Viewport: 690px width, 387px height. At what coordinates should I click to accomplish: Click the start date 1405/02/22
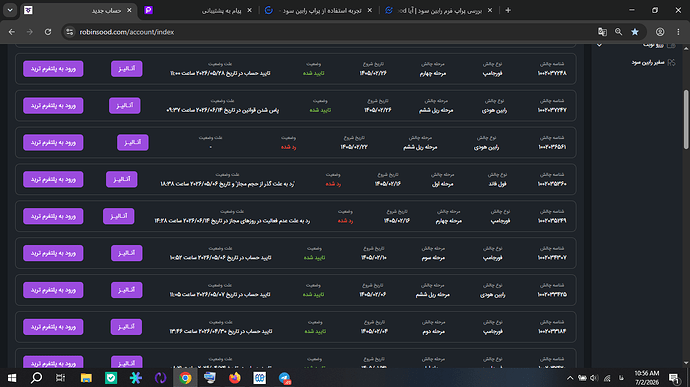point(354,147)
